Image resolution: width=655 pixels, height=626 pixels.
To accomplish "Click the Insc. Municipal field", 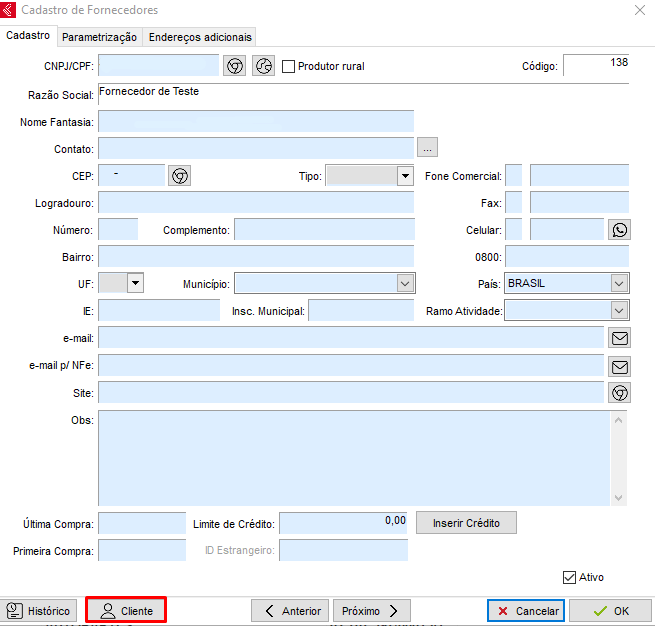I will pos(361,310).
